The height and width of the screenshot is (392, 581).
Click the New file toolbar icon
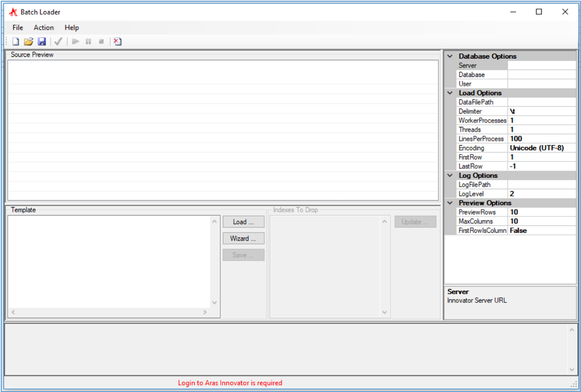16,42
